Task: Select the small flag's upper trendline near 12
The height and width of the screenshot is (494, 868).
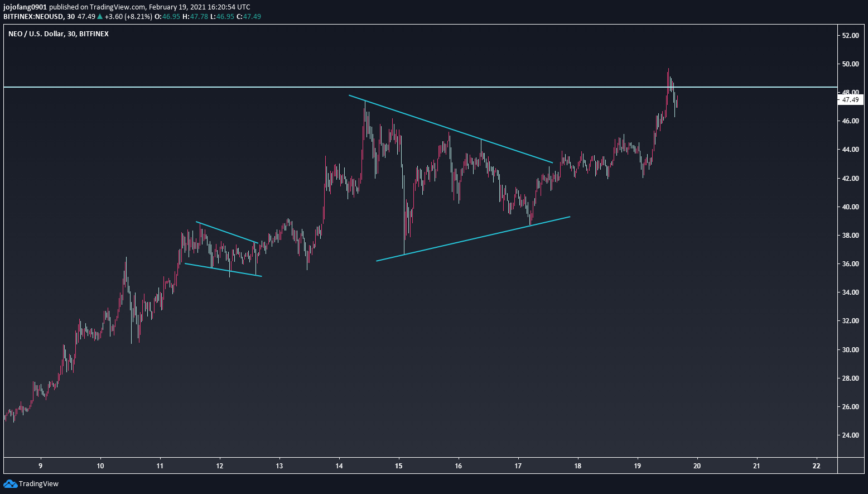Action: point(226,232)
